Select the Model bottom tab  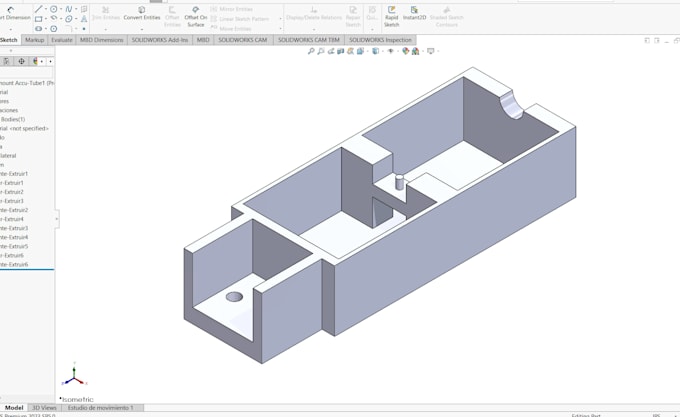point(14,408)
